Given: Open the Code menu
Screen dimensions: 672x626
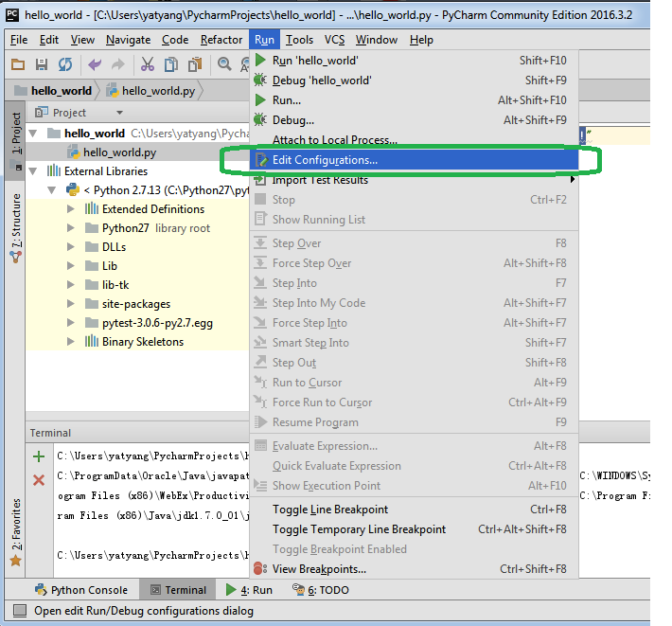Looking at the screenshot, I should tap(175, 40).
